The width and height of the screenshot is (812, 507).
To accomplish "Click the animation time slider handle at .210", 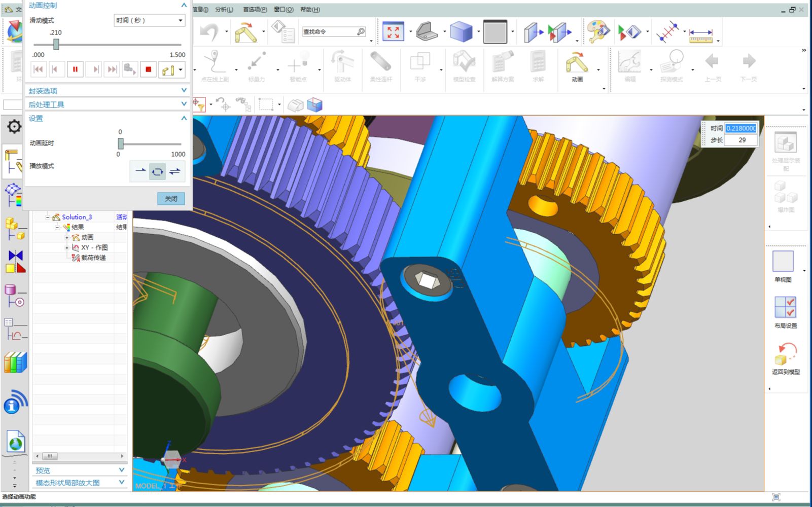I will pyautogui.click(x=56, y=45).
